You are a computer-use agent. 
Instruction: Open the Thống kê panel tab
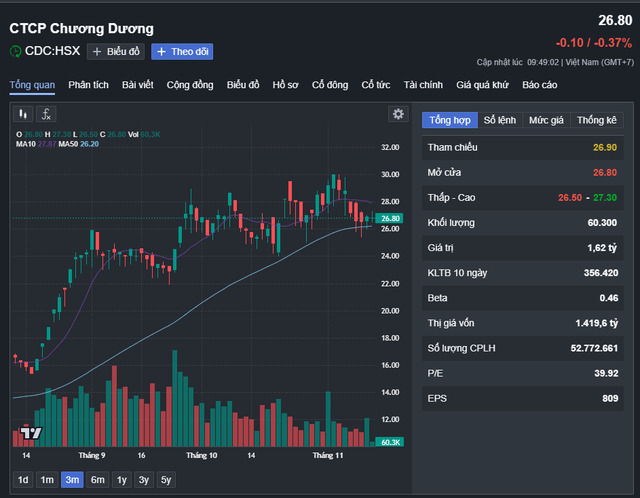(x=597, y=120)
